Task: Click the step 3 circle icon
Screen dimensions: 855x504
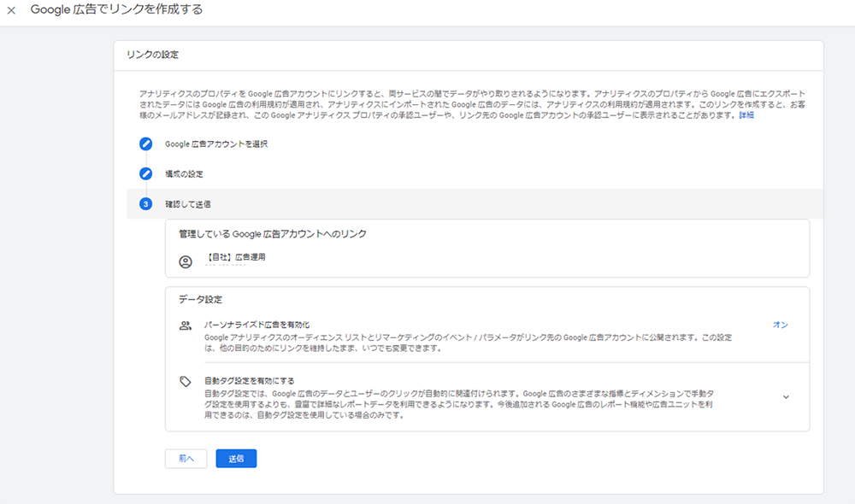Action: pyautogui.click(x=145, y=204)
